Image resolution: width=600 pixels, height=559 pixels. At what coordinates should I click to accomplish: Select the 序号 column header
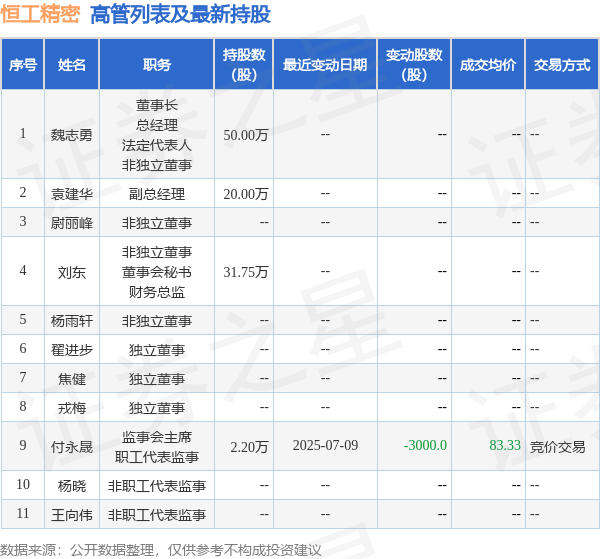23,65
